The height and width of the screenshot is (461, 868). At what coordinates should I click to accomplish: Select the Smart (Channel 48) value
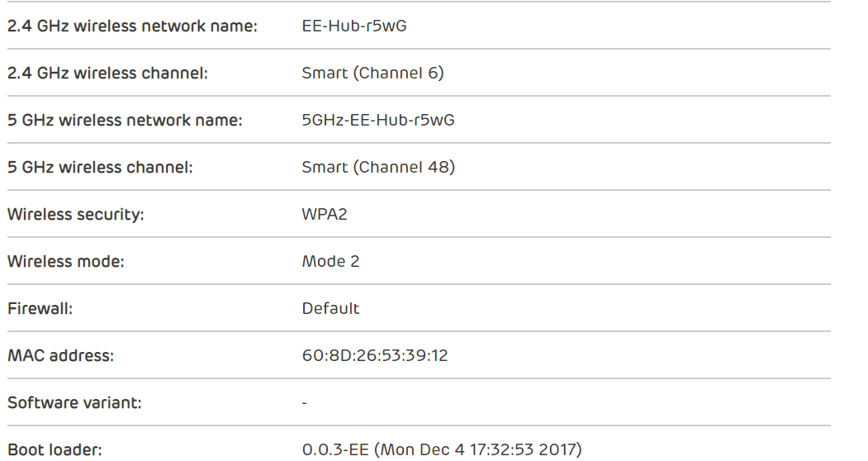[378, 168]
